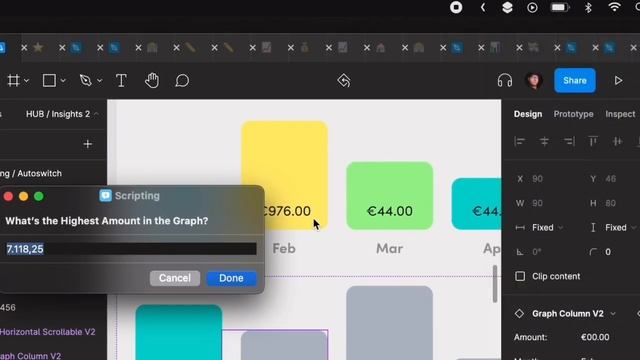Select the Comment tool
The image size is (640, 360).
coord(182,81)
